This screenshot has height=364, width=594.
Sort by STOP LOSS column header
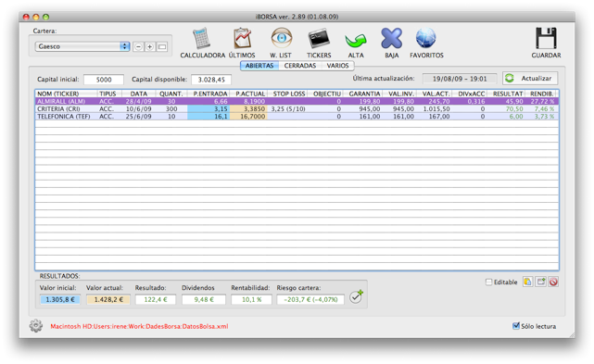click(288, 94)
